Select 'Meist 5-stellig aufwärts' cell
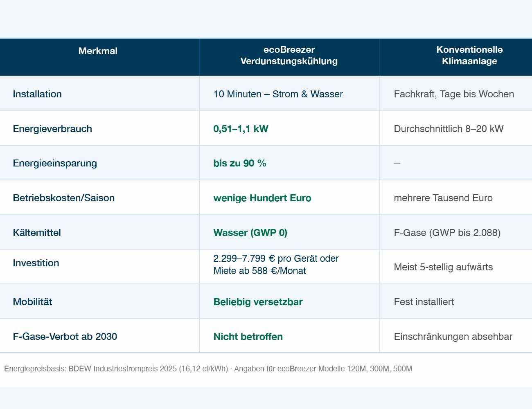This screenshot has width=532, height=409. tap(443, 267)
